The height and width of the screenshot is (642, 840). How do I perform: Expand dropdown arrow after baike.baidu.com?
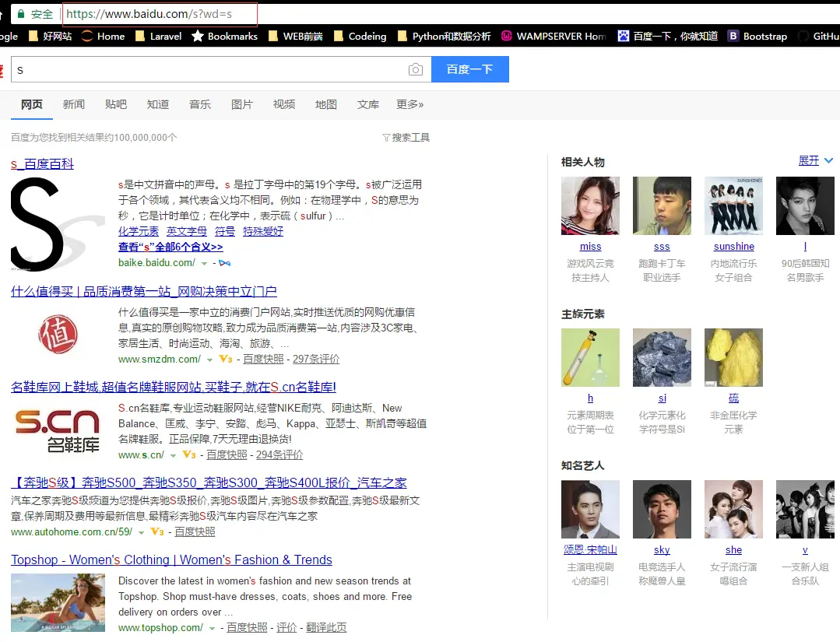pos(204,264)
